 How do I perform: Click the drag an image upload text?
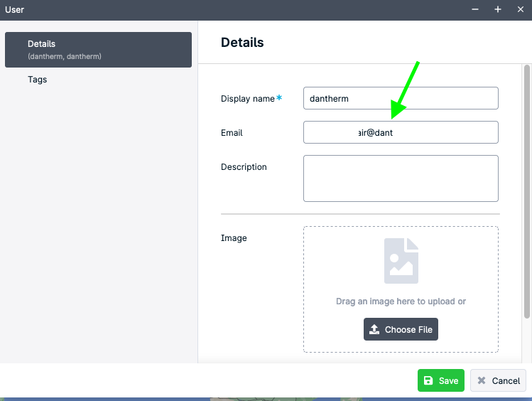[401, 301]
